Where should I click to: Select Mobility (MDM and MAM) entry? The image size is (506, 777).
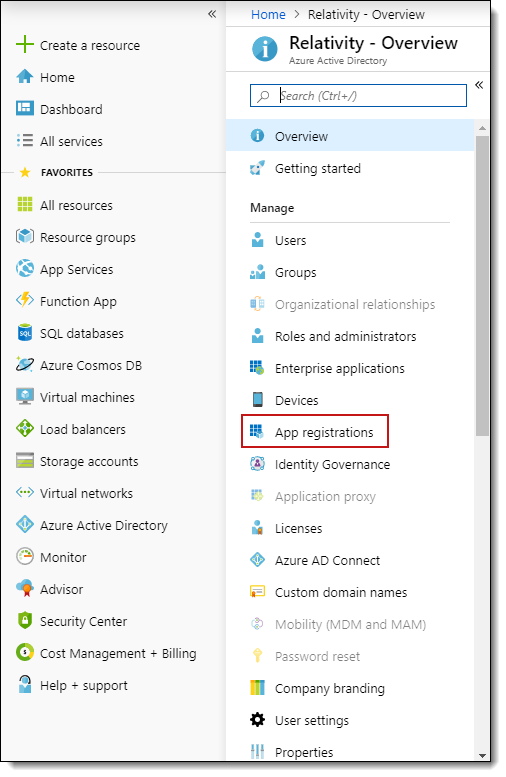350,624
